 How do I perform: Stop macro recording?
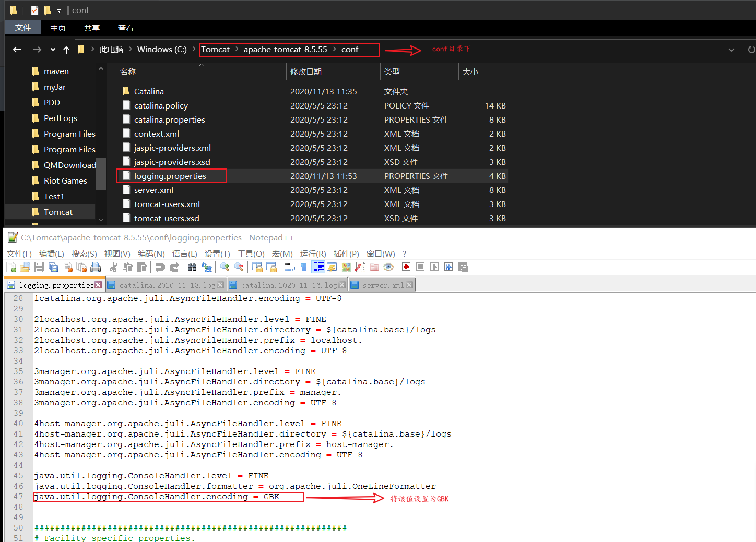pos(420,267)
